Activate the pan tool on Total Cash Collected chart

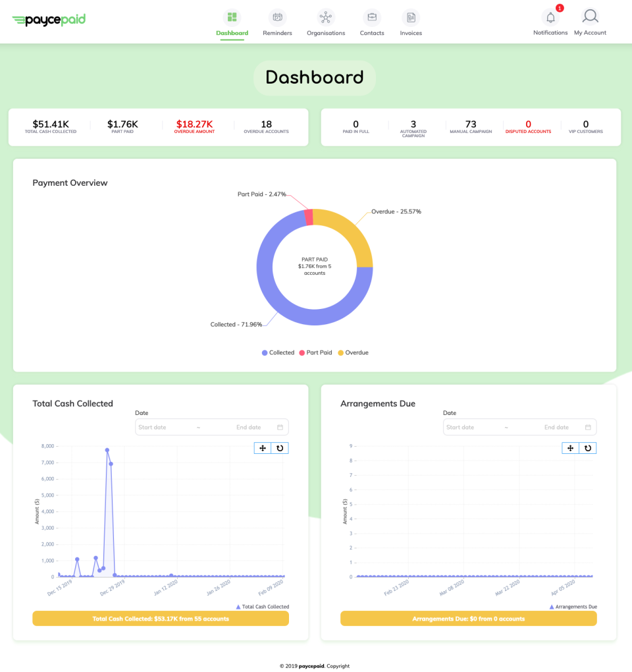263,447
